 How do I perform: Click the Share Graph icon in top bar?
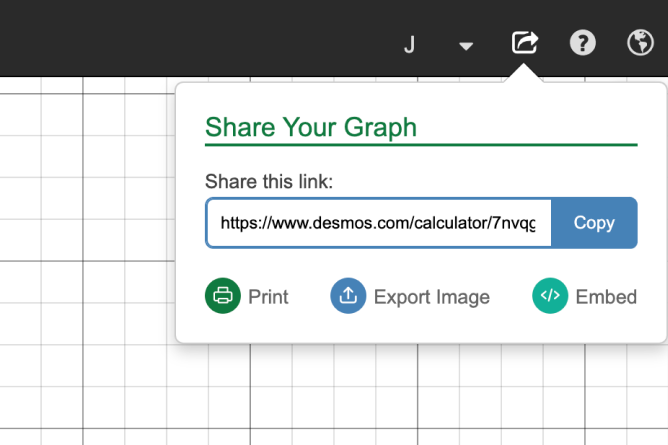pyautogui.click(x=525, y=43)
